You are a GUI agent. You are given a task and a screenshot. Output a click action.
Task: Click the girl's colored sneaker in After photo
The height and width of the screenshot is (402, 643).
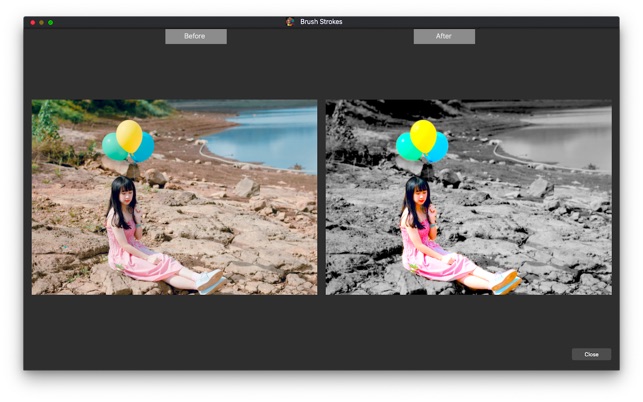coord(505,281)
